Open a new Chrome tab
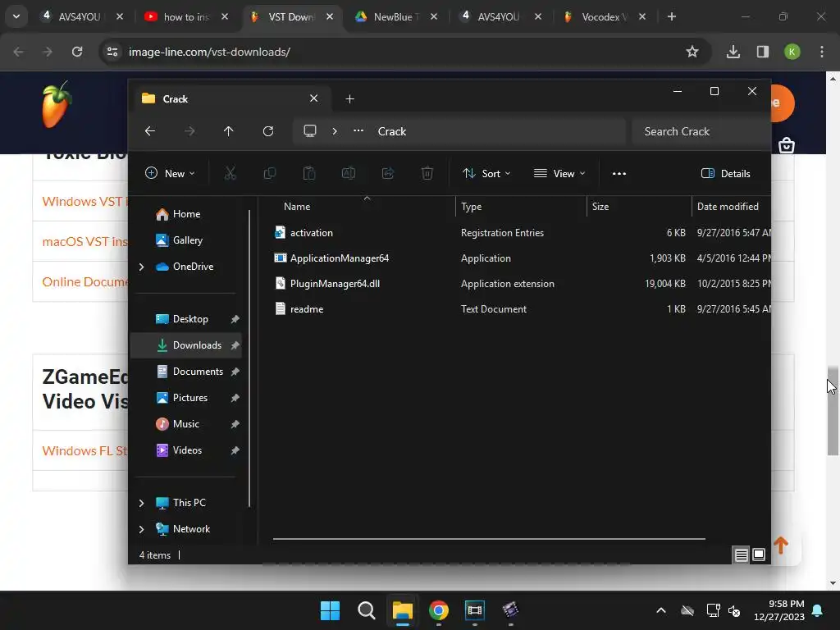The width and height of the screenshot is (840, 630). (672, 16)
